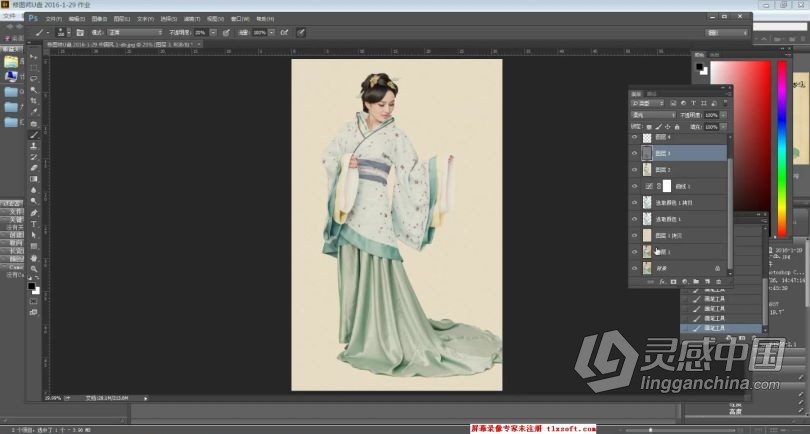This screenshot has width=810, height=434.
Task: Hide the 图层 1 拷贝 layer
Action: coord(635,236)
